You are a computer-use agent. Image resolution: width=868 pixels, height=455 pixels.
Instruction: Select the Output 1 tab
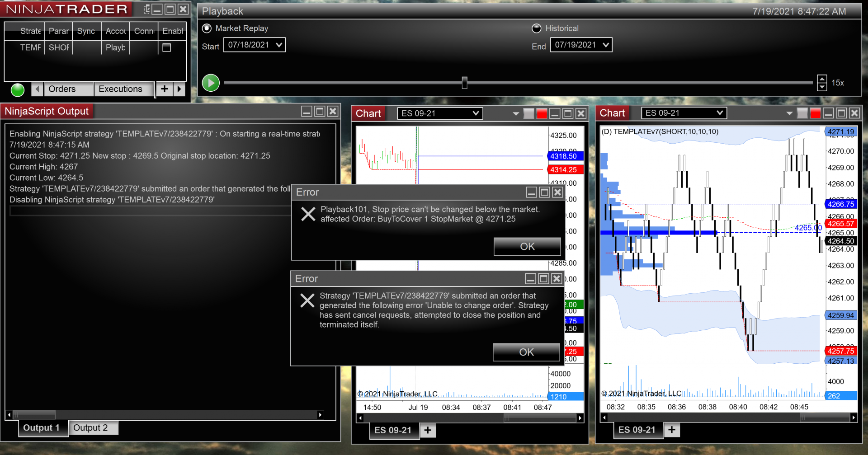tap(43, 428)
